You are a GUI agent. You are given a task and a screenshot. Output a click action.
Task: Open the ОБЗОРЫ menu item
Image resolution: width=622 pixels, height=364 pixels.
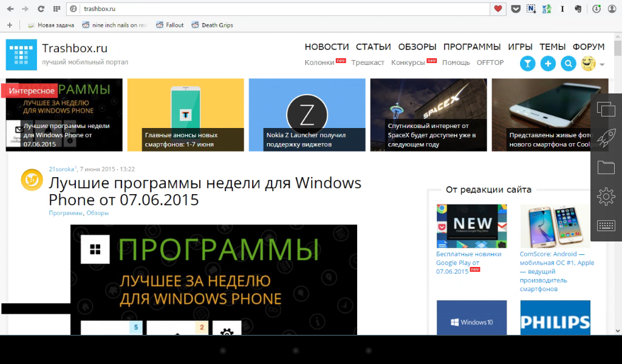(x=417, y=47)
